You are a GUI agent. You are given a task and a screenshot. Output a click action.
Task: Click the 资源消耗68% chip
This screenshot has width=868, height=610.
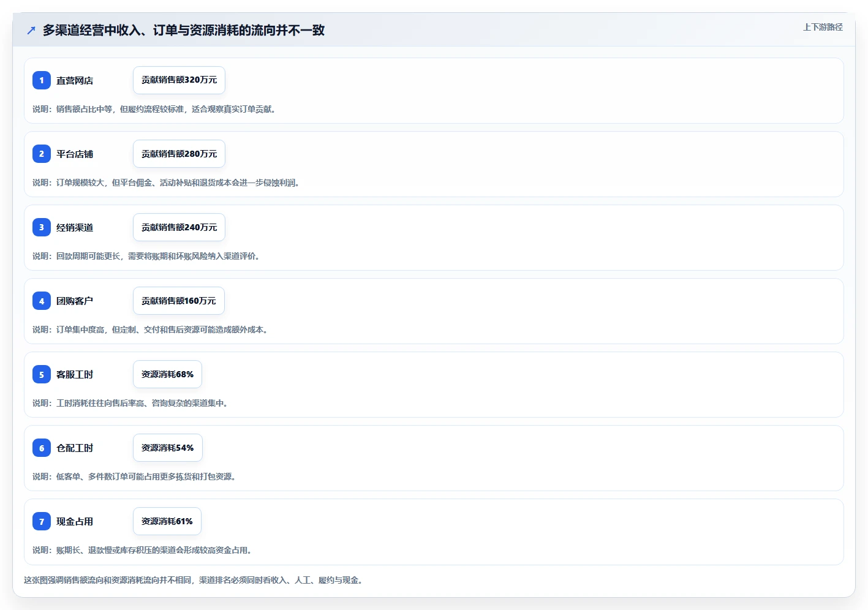(167, 374)
